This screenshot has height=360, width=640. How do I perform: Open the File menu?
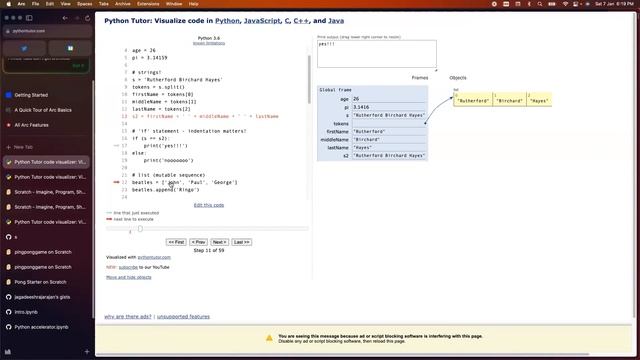point(36,4)
